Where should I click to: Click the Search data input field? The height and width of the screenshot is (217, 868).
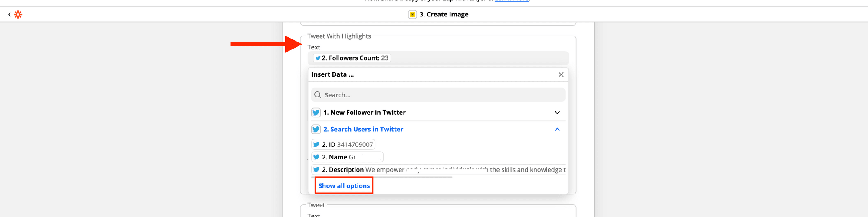(438, 95)
